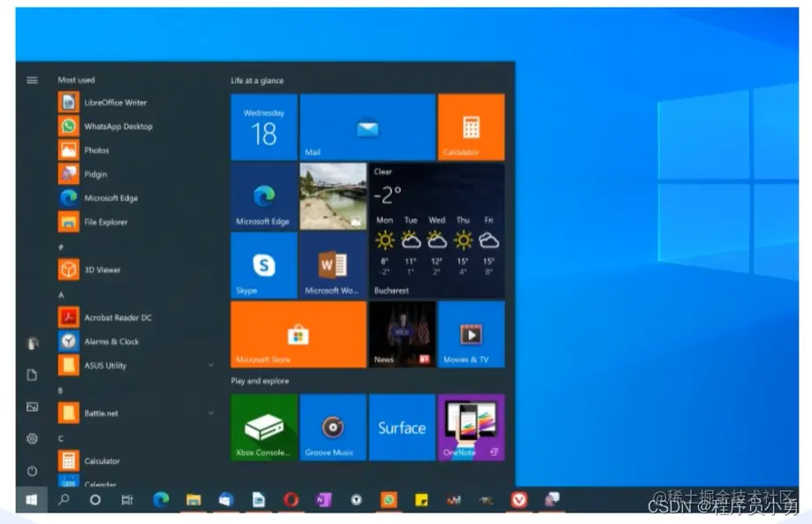Open the orange Calculator tile
Viewport: 812px width, 524px height.
pyautogui.click(x=471, y=127)
